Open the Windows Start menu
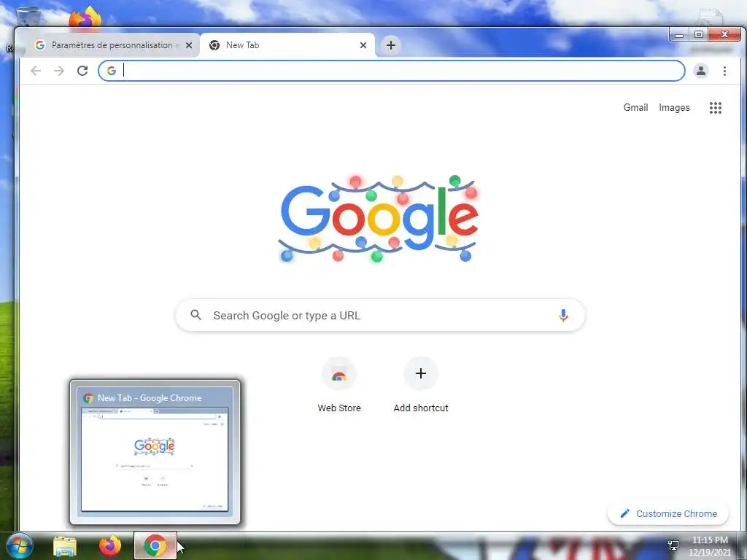Viewport: 747px width, 560px height. coord(20,545)
